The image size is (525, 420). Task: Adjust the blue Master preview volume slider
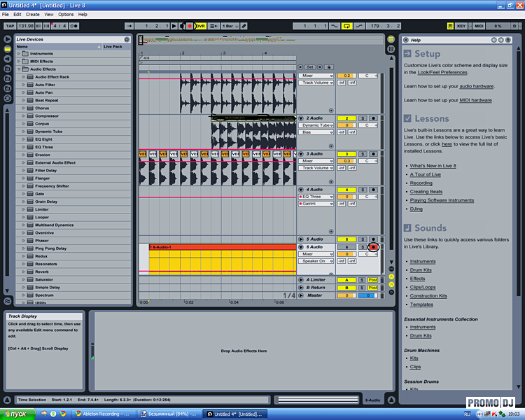click(368, 295)
